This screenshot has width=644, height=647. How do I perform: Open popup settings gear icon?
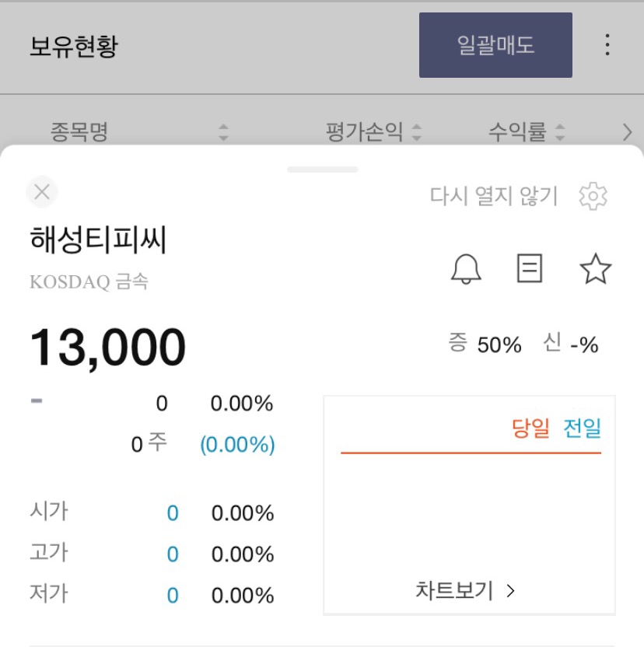pyautogui.click(x=593, y=196)
